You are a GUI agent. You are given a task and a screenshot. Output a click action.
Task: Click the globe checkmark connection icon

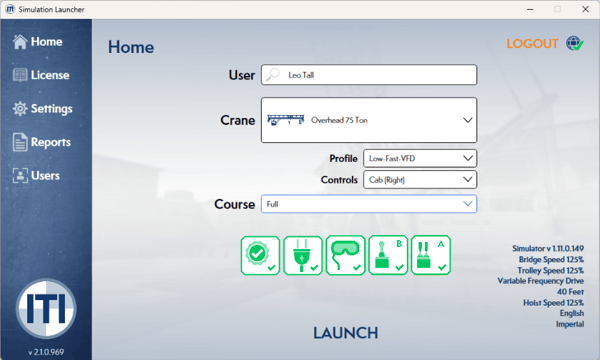click(575, 44)
